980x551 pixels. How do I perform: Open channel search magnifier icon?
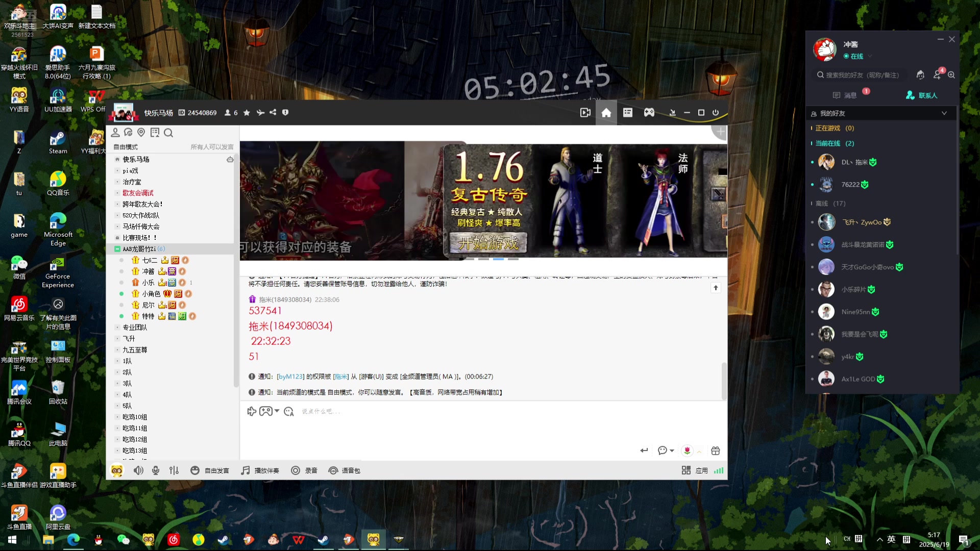168,133
